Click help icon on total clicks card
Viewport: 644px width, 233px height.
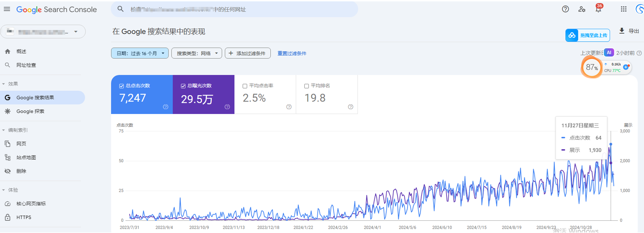tap(166, 107)
